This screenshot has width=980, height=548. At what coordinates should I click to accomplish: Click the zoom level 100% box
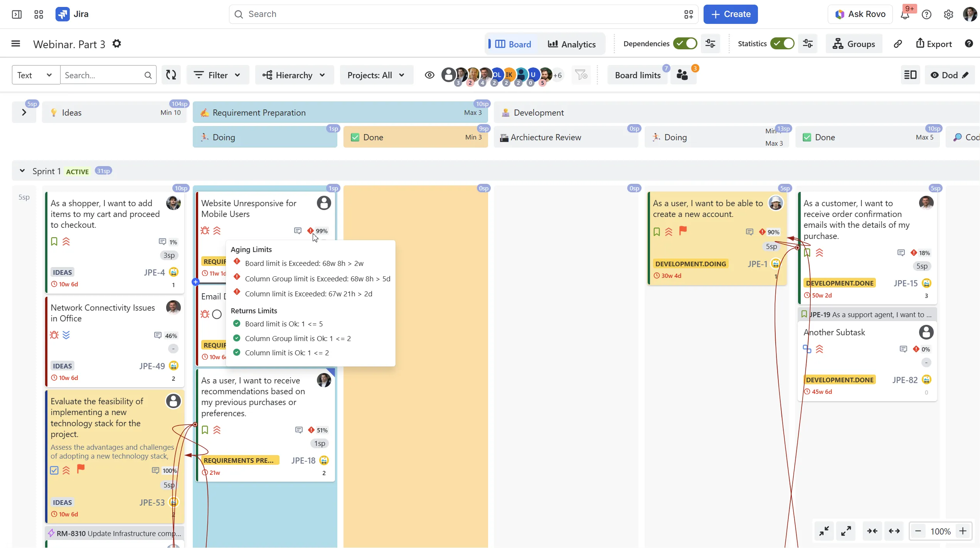pyautogui.click(x=940, y=531)
